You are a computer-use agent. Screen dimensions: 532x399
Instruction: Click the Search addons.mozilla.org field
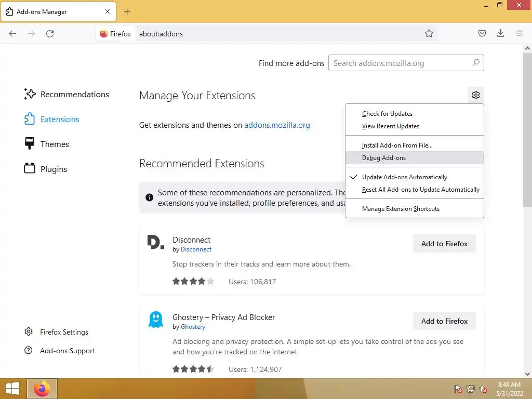pyautogui.click(x=406, y=63)
